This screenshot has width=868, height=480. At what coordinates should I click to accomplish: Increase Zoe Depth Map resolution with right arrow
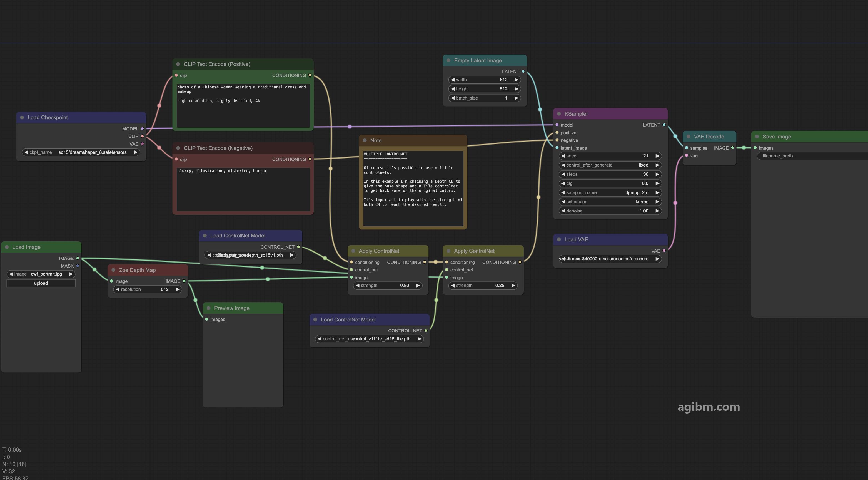pos(177,290)
